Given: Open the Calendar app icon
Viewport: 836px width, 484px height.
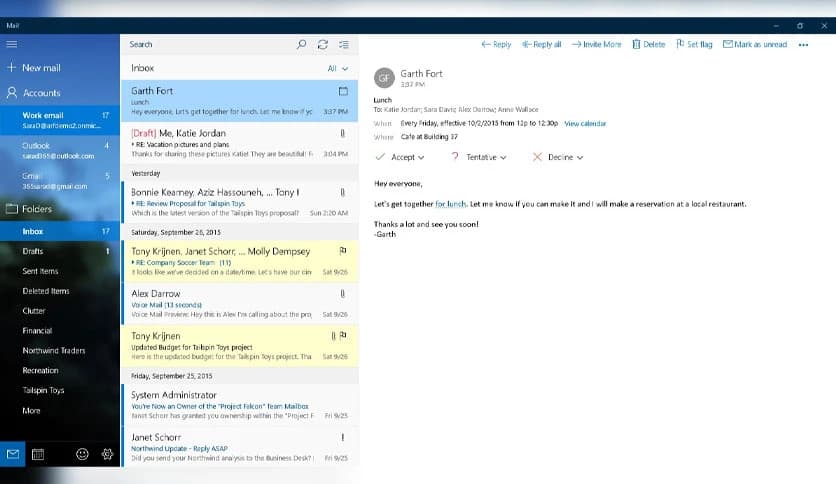Looking at the screenshot, I should click(38, 454).
